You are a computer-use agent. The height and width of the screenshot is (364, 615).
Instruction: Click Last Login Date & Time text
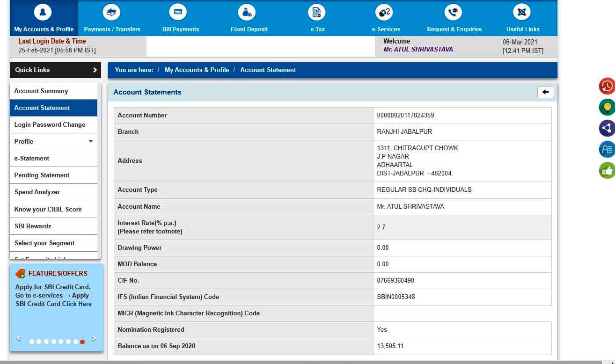coord(52,41)
